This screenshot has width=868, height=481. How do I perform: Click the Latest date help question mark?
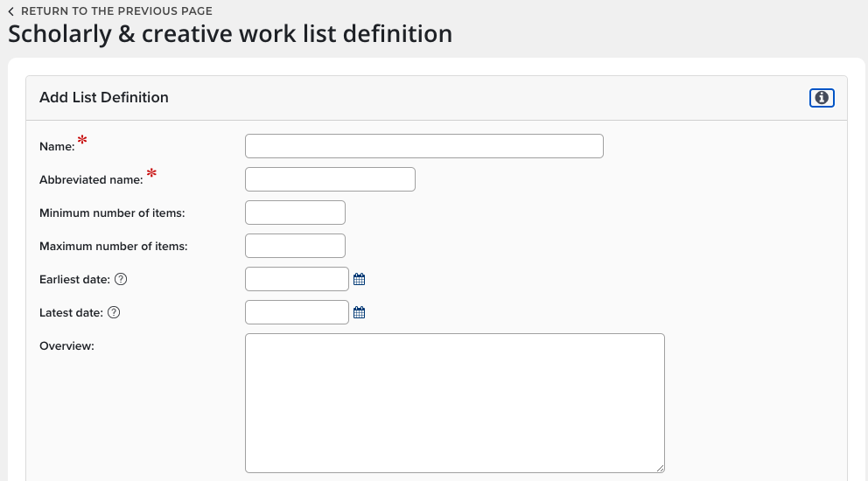click(114, 312)
